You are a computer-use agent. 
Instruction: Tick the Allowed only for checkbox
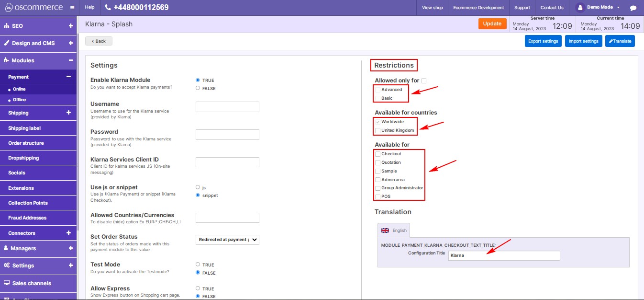424,81
